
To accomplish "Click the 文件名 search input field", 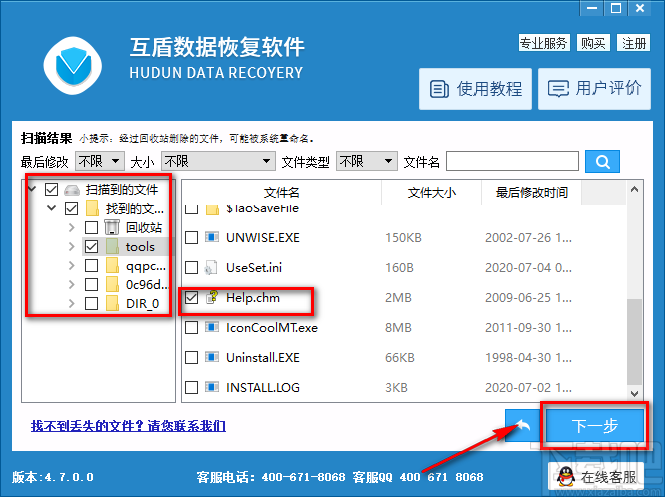I will coord(512,161).
